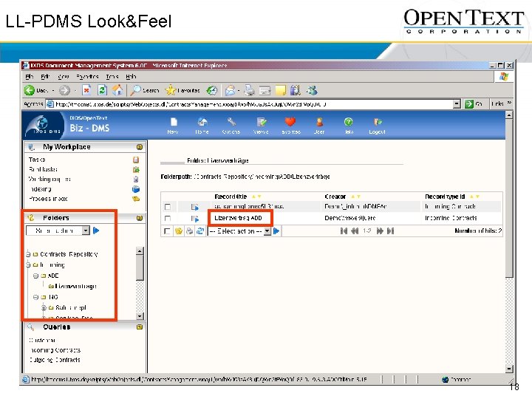Click the browser Print icon
Image resolution: width=532 pixels, height=399 pixels.
(250, 90)
